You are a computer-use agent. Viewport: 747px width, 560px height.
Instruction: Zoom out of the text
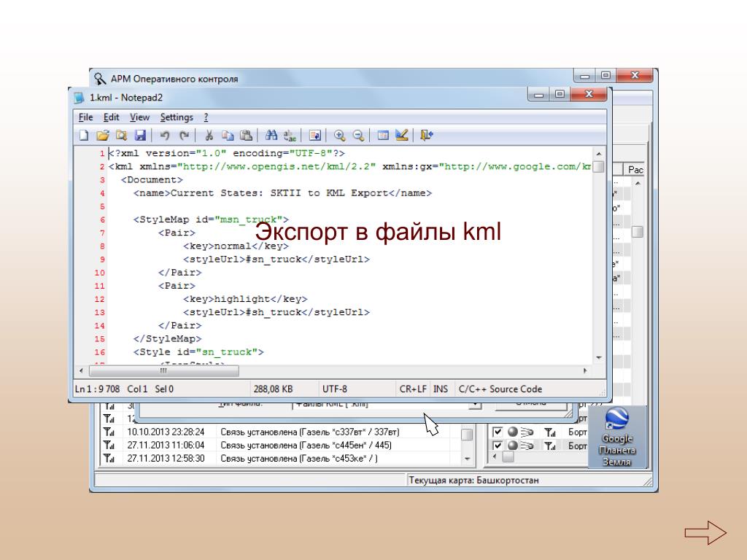tap(358, 136)
